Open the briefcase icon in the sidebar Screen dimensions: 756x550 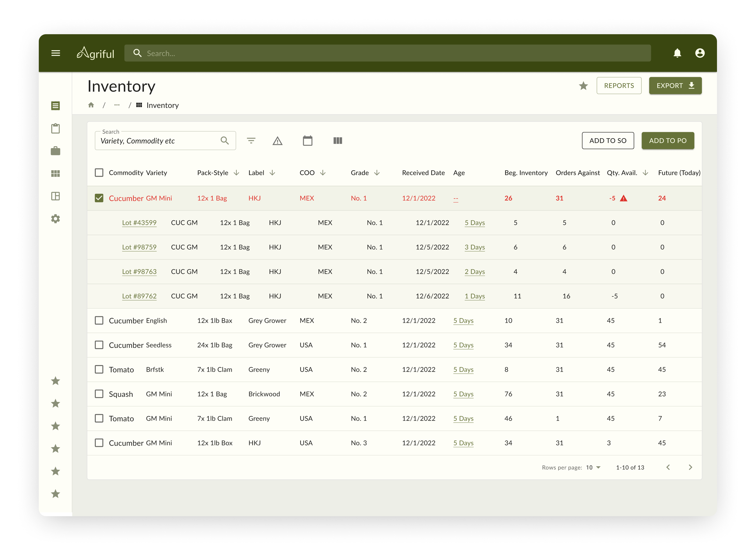[x=55, y=151]
